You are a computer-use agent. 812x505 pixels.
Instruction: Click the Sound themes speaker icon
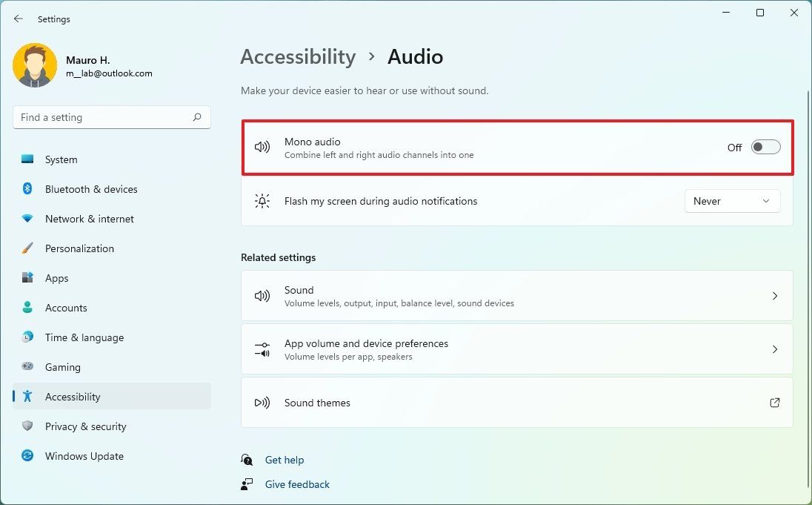(x=262, y=403)
